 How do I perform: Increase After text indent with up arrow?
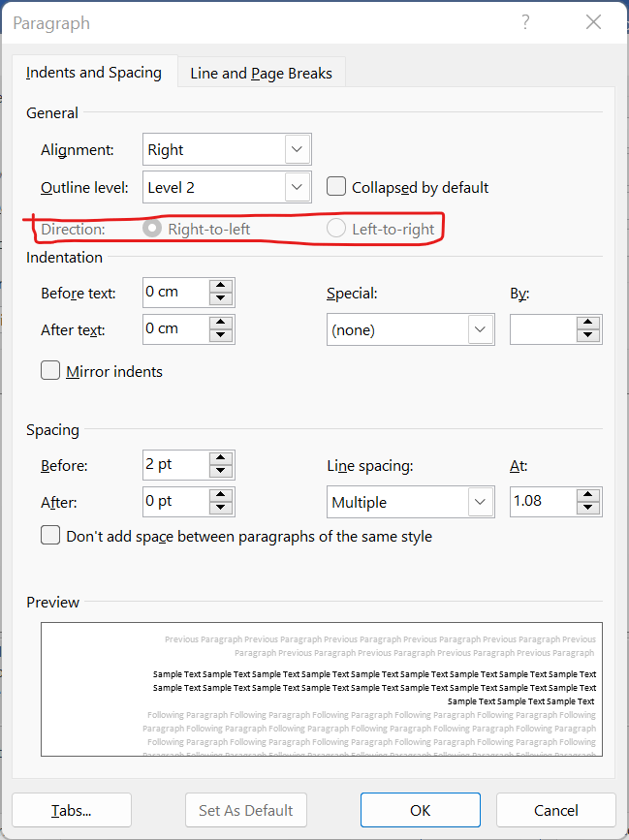pos(221,323)
